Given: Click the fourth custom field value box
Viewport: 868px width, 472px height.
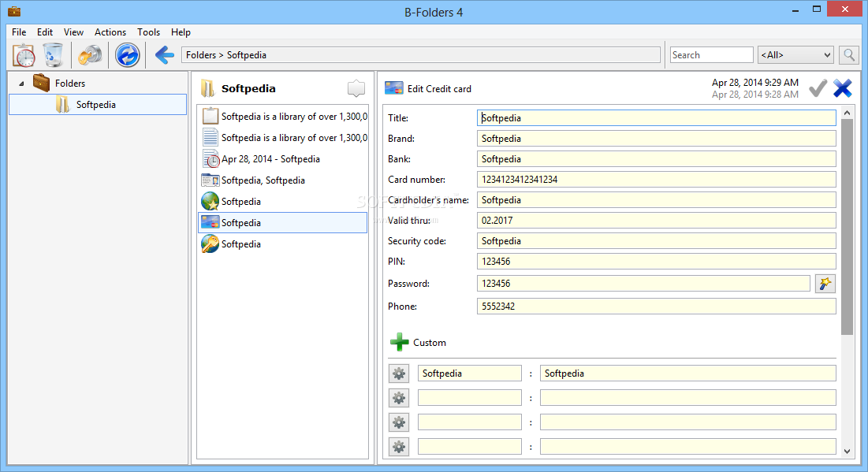Looking at the screenshot, I should 687,446.
